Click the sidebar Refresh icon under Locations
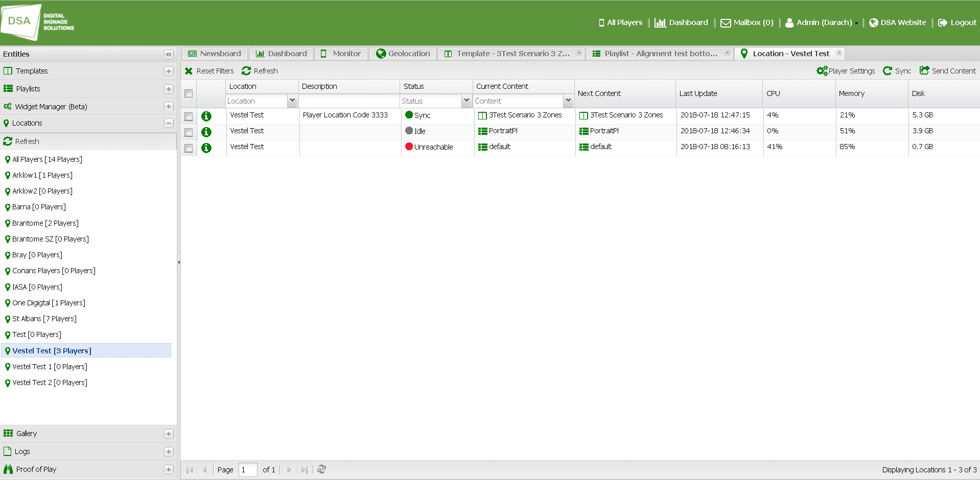The height and width of the screenshot is (480, 980). tap(8, 141)
